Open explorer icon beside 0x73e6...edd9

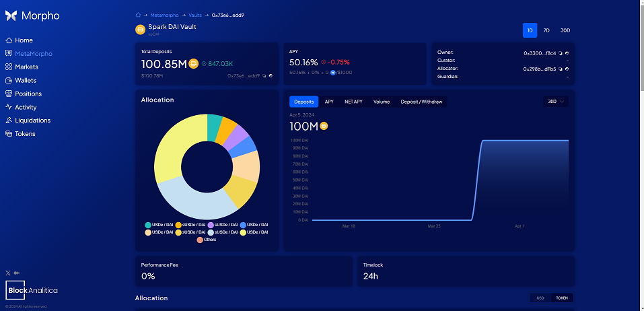pyautogui.click(x=271, y=75)
